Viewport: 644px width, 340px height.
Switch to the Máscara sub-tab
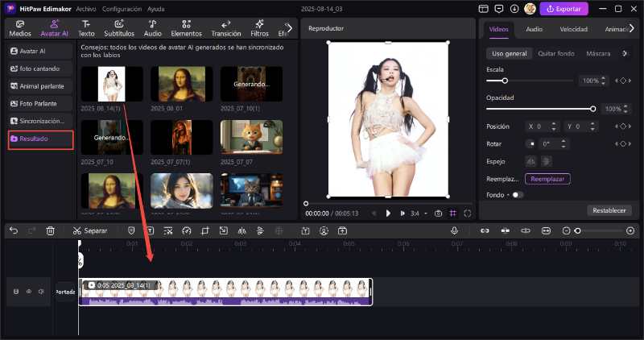(x=598, y=53)
